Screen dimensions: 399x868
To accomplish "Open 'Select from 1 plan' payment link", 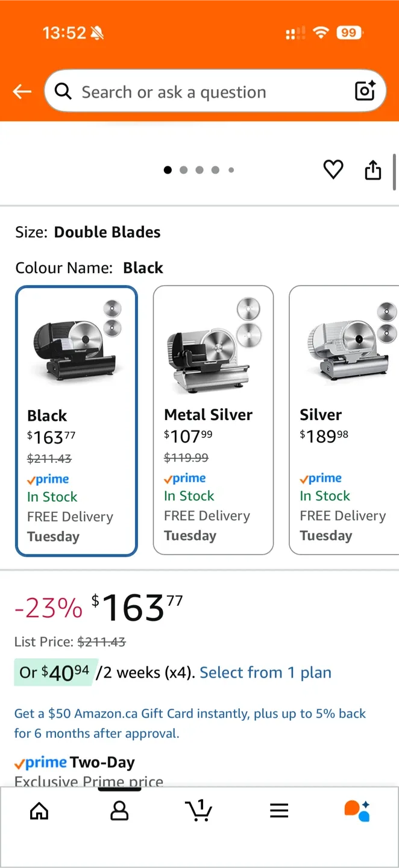I will click(265, 672).
